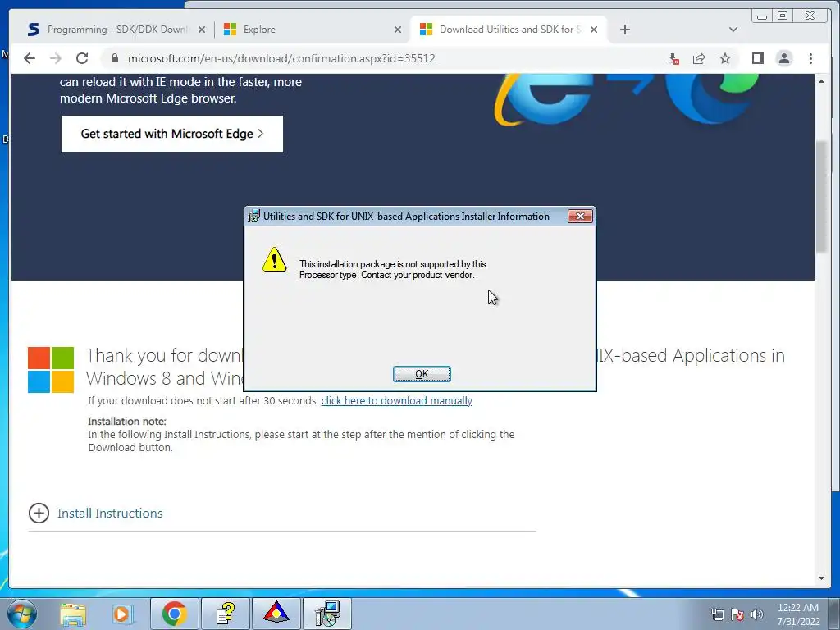Viewport: 840px width, 630px height.
Task: Open the Chrome three-dot menu
Action: tap(810, 58)
